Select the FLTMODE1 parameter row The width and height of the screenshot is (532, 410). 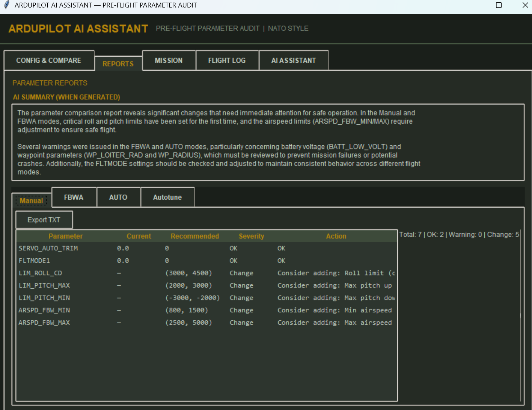pyautogui.click(x=206, y=261)
